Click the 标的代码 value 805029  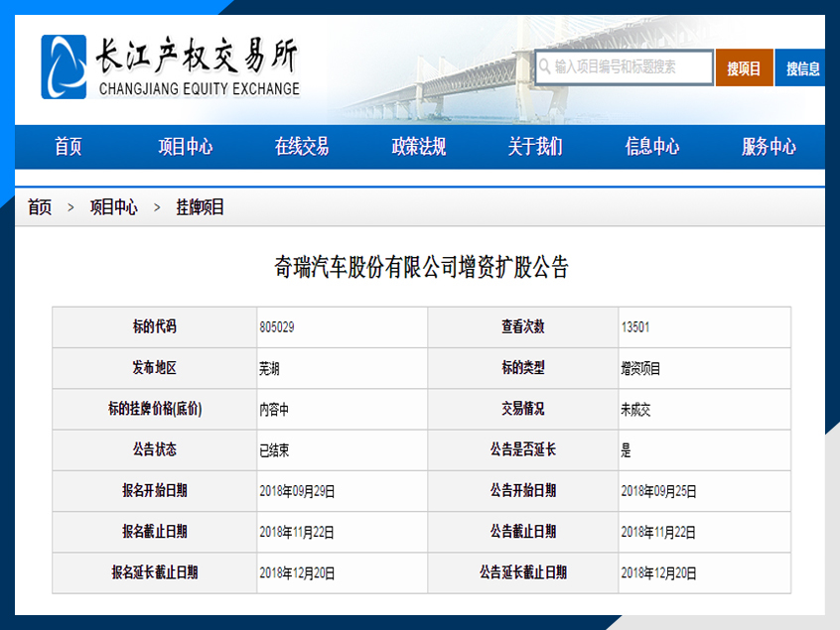pos(277,327)
